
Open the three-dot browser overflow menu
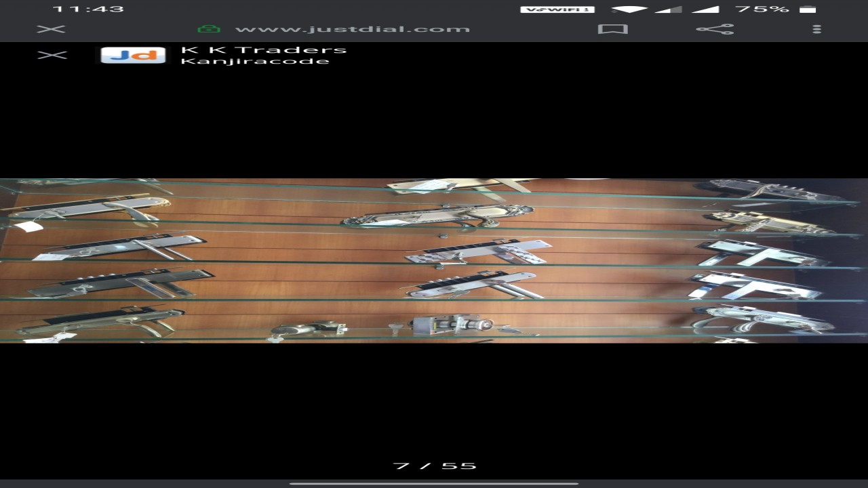[816, 29]
